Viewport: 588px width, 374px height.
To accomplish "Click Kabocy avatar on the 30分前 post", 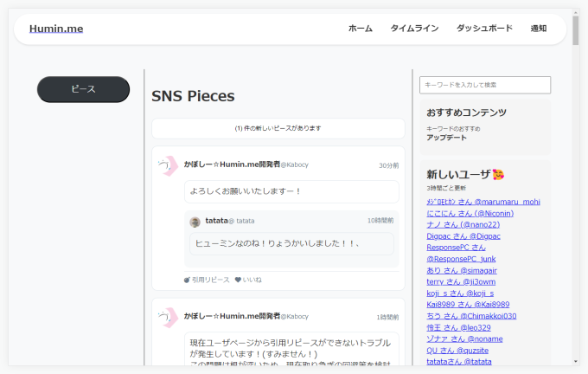I will point(168,165).
